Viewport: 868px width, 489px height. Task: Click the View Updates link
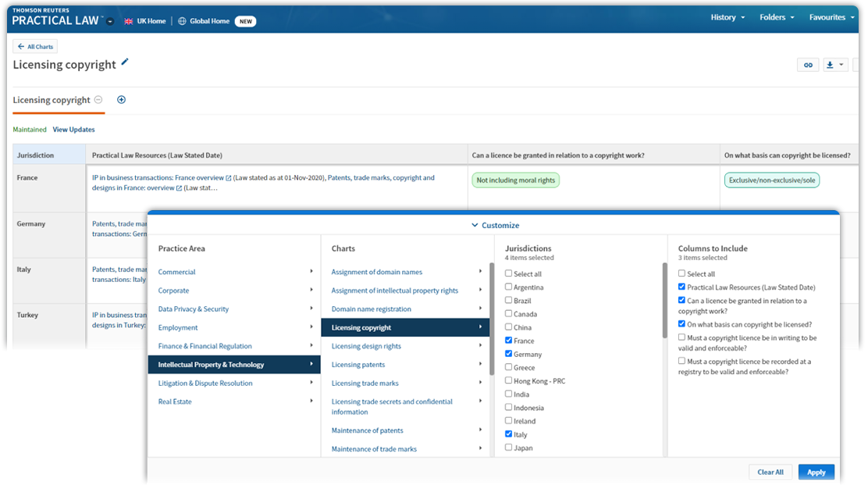pyautogui.click(x=73, y=130)
